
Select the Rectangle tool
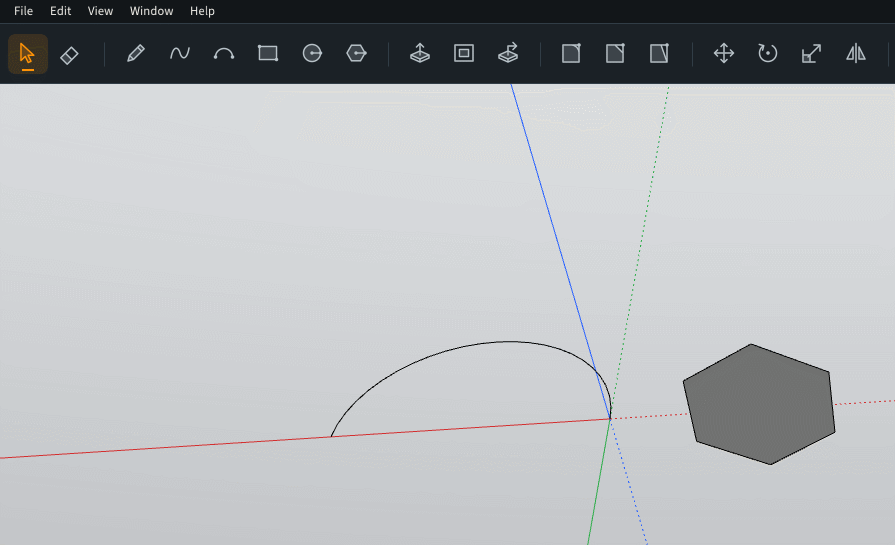[x=268, y=54]
